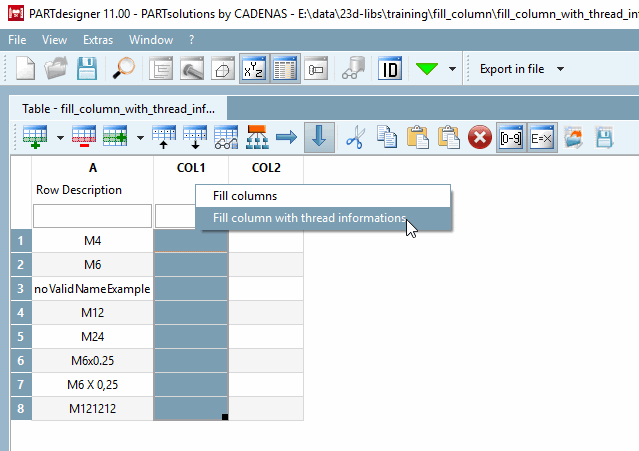Click the red Delete X icon
Image resolution: width=639 pixels, height=451 pixels.
click(480, 137)
